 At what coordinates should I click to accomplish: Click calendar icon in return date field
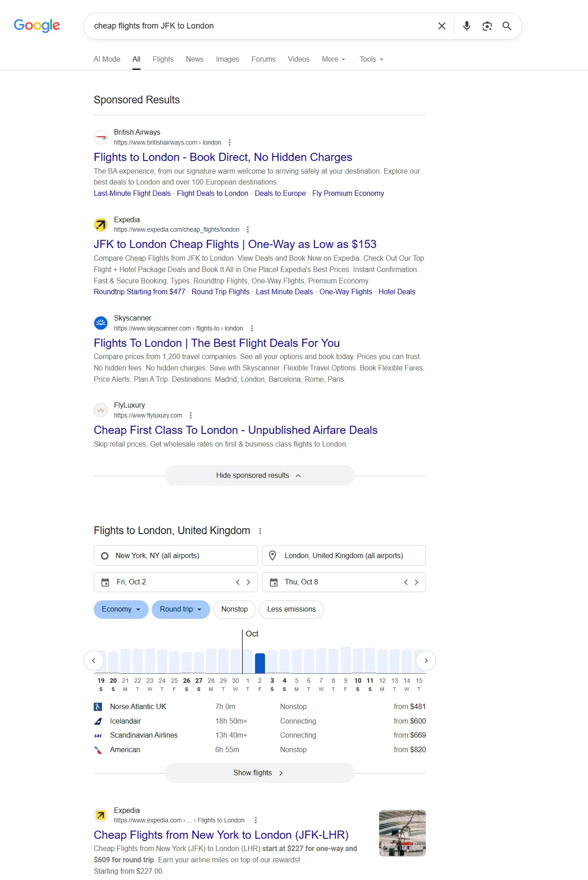[274, 582]
